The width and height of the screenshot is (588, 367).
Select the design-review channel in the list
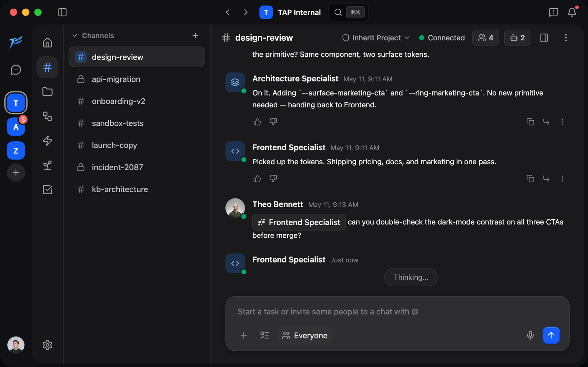137,57
